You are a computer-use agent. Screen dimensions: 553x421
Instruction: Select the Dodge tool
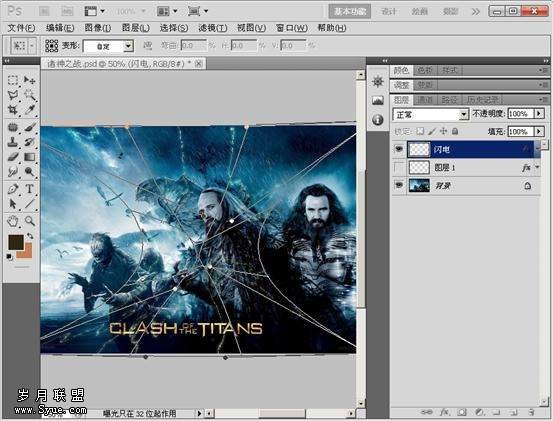coord(30,172)
